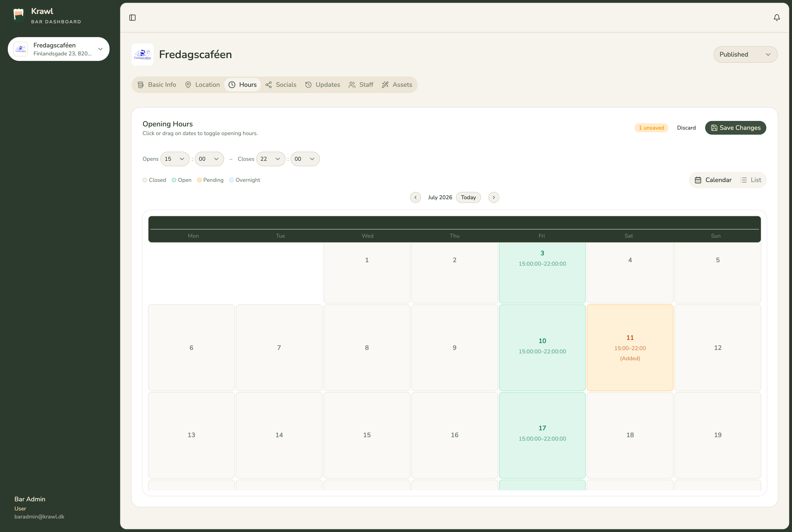Expand the Fredagscaféen bar selector
This screenshot has height=532, width=792.
click(59, 49)
